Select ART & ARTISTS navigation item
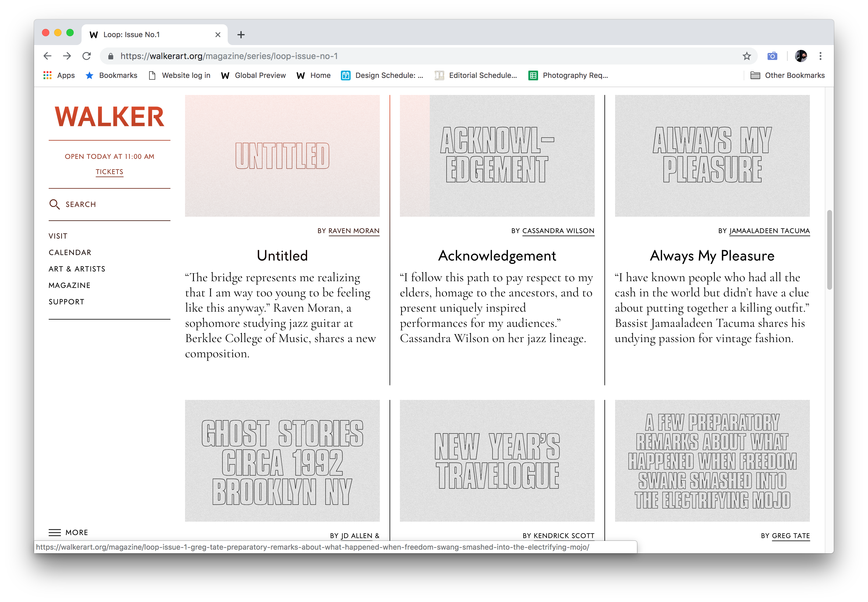The image size is (868, 602). pyautogui.click(x=77, y=269)
